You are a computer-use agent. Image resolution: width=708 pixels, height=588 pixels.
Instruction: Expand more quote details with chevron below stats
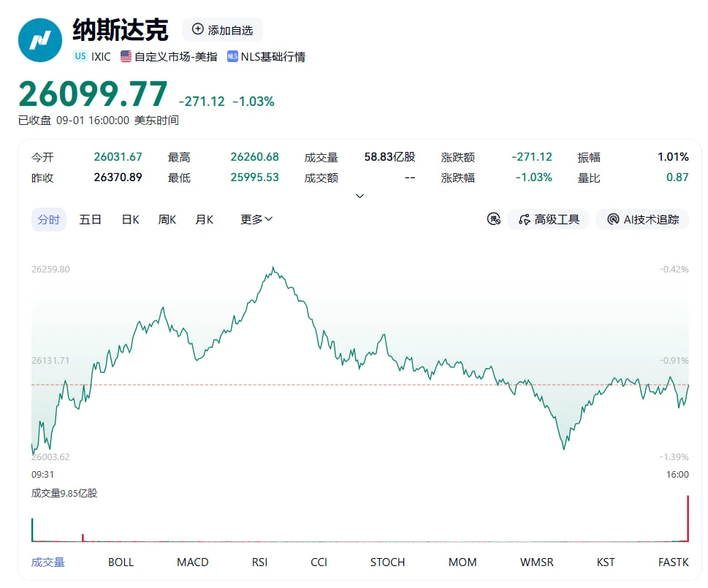360,196
